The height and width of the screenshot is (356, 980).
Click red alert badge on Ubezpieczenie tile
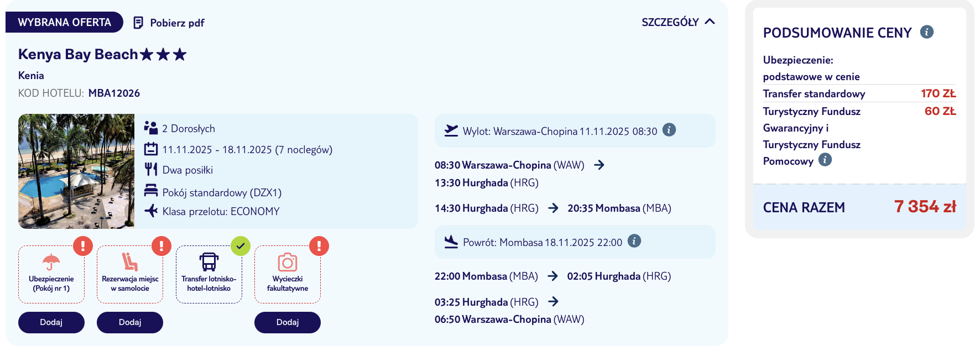(x=83, y=245)
